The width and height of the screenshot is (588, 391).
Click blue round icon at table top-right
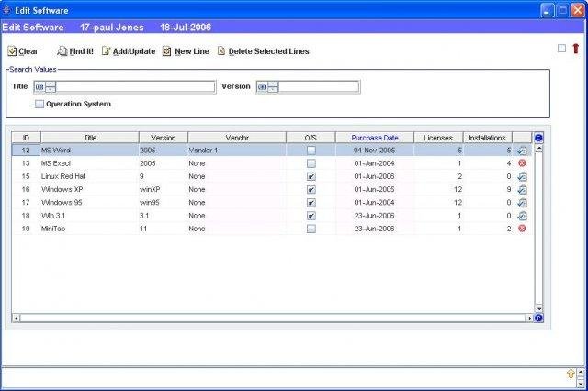(538, 138)
